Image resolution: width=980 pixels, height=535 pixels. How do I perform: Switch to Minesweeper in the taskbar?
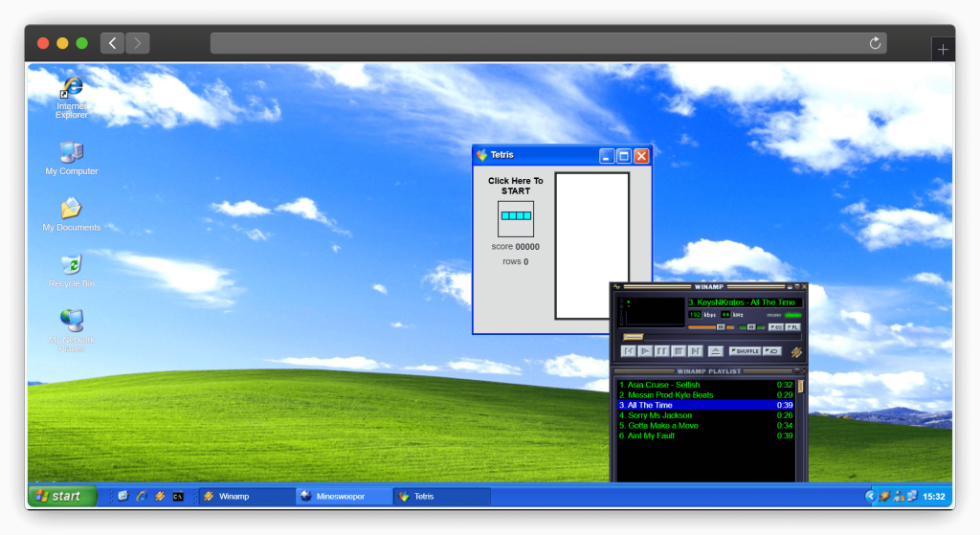344,496
